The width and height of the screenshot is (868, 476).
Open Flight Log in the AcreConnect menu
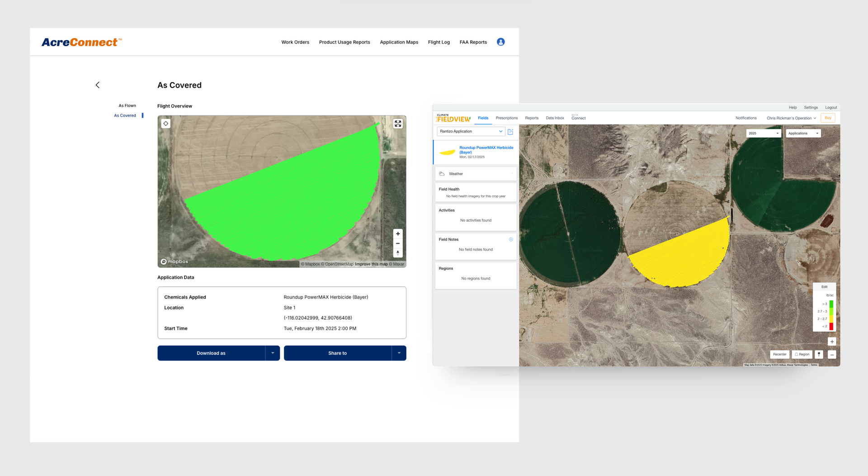pos(439,42)
